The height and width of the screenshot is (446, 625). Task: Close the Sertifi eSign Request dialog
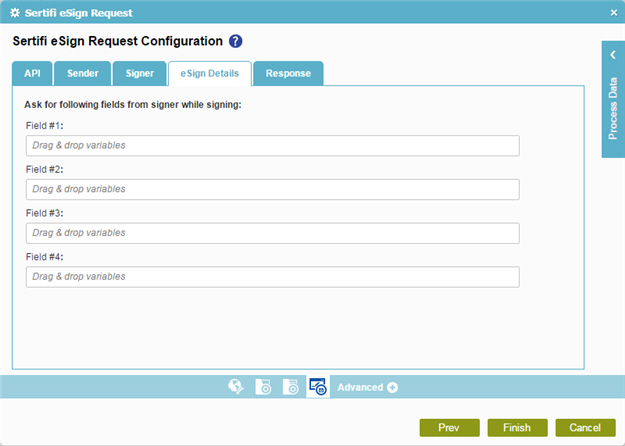tap(614, 13)
